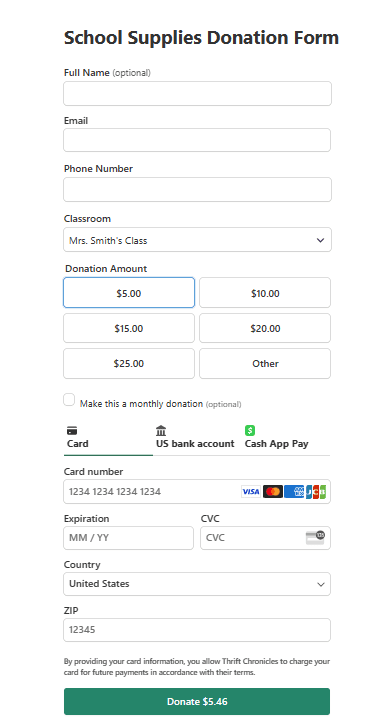Click the credit card icon above Card
Image resolution: width=392 pixels, height=722 pixels.
coord(72,431)
